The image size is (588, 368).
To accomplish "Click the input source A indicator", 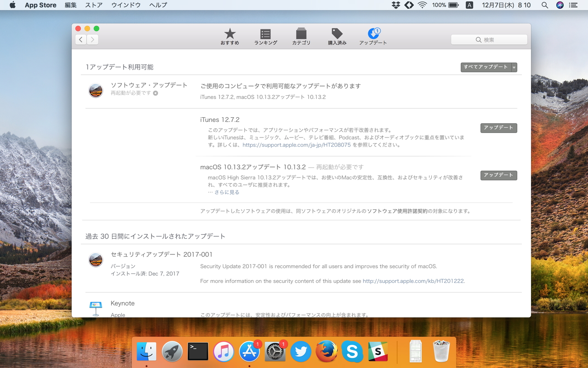I will (469, 5).
